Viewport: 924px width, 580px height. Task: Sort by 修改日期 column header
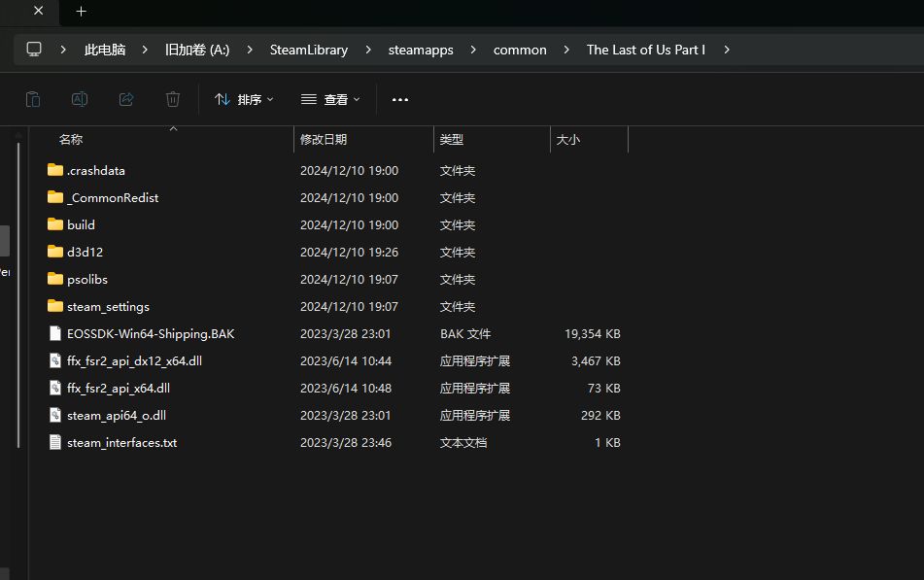point(324,140)
